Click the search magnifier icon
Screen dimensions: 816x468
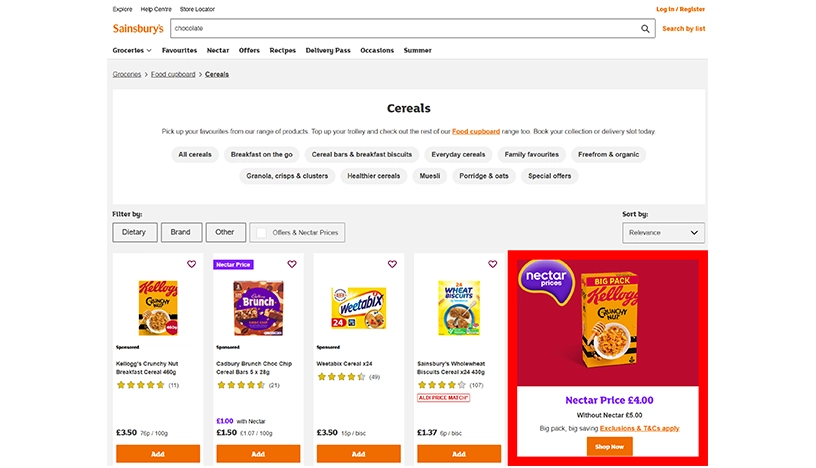click(x=646, y=29)
